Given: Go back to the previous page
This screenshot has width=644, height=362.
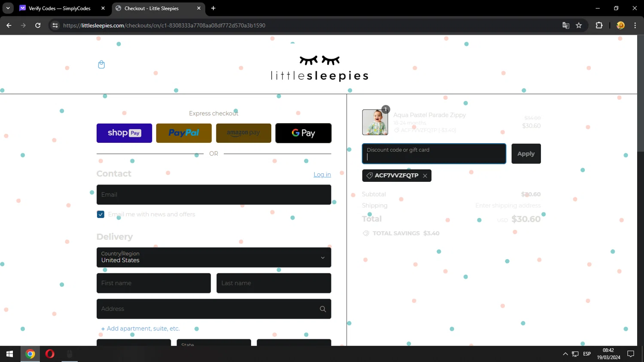Looking at the screenshot, I should (9, 25).
